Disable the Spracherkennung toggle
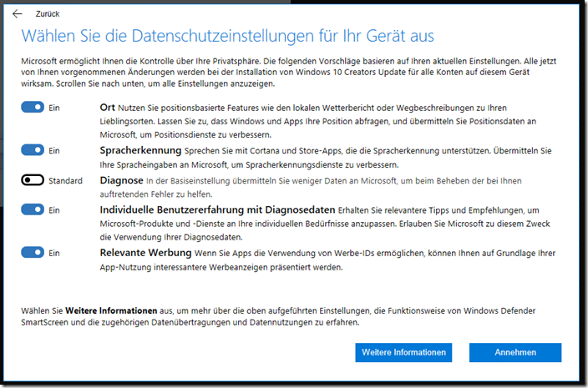The image size is (588, 388). coord(33,150)
